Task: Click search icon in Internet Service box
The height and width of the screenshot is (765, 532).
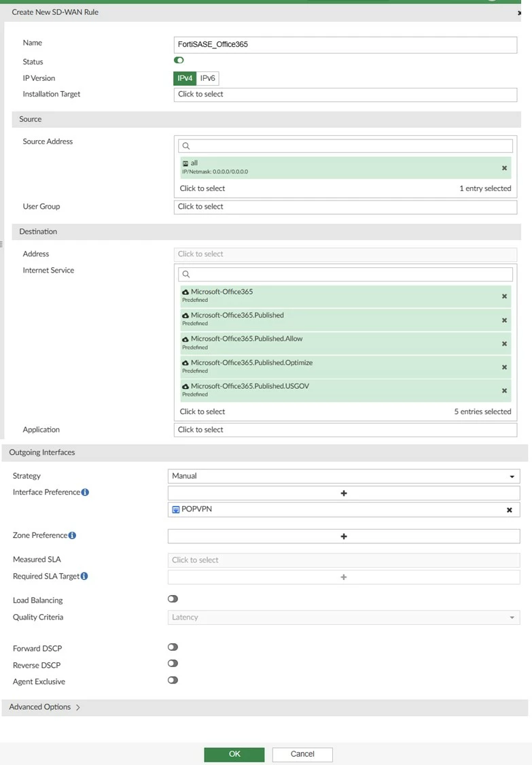Action: [185, 274]
